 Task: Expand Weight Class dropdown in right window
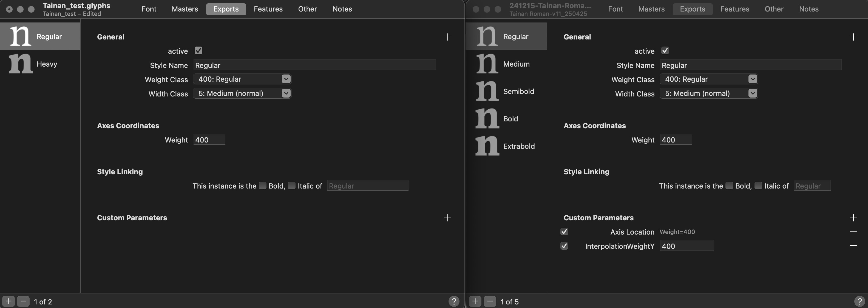point(709,79)
